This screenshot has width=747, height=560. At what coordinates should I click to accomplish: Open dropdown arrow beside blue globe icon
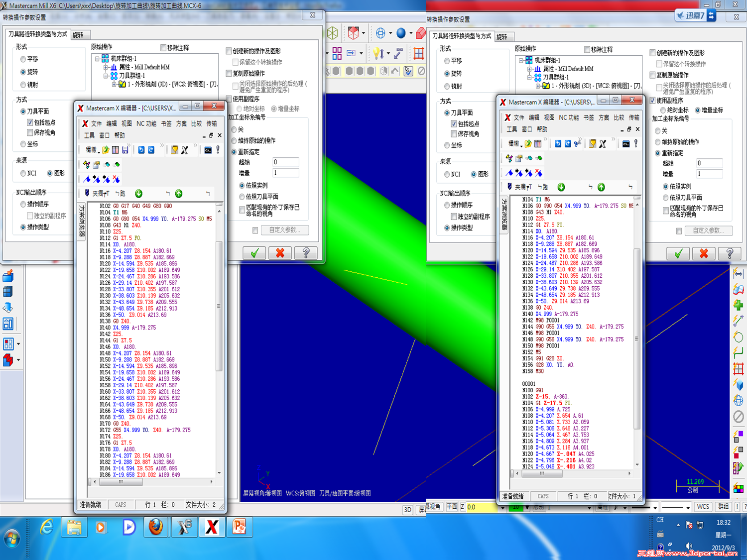pos(390,33)
